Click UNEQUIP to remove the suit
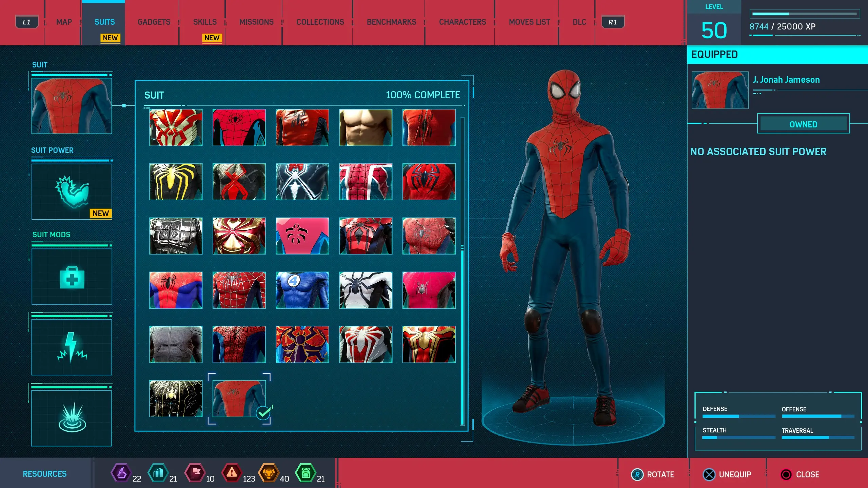The width and height of the screenshot is (868, 488). point(727,474)
